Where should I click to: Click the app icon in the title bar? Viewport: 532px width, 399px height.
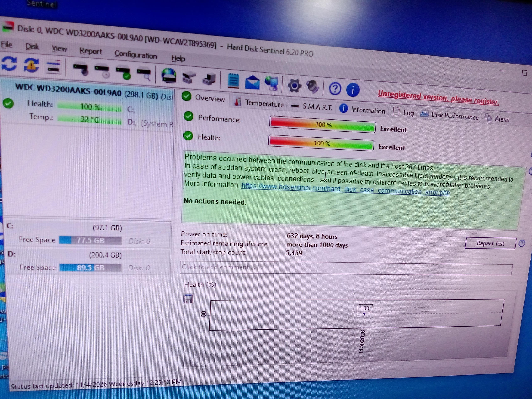[x=8, y=27]
